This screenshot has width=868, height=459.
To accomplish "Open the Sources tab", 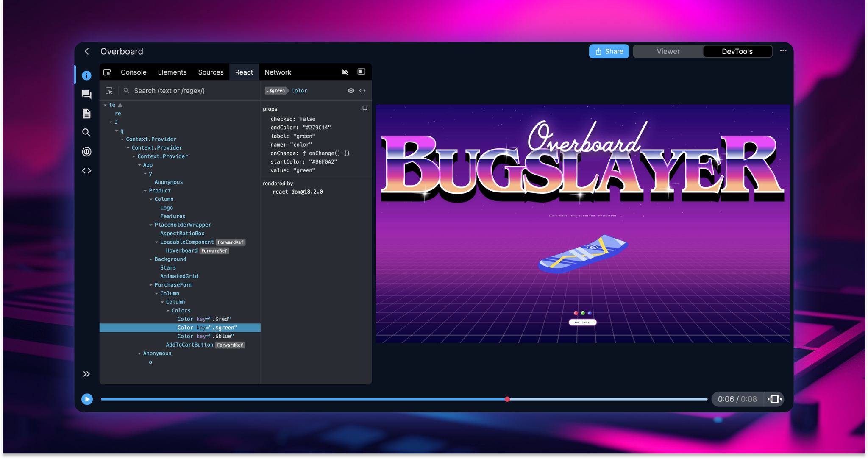I will pyautogui.click(x=211, y=72).
